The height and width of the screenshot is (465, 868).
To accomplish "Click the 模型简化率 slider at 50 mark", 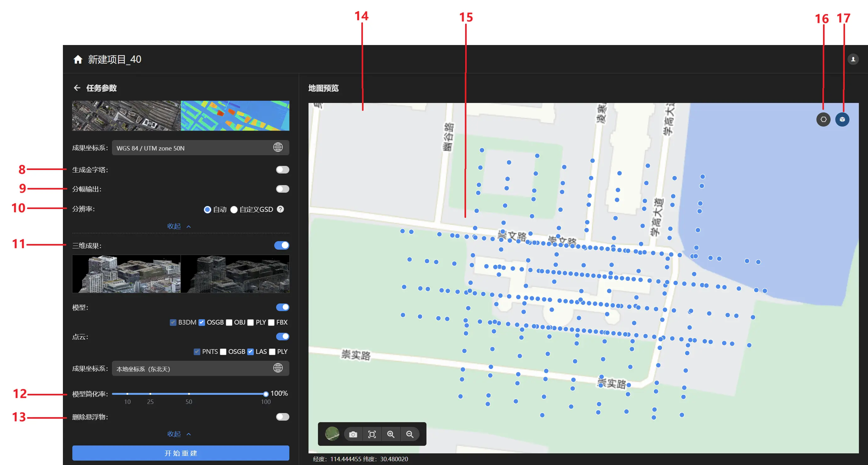I will click(189, 394).
